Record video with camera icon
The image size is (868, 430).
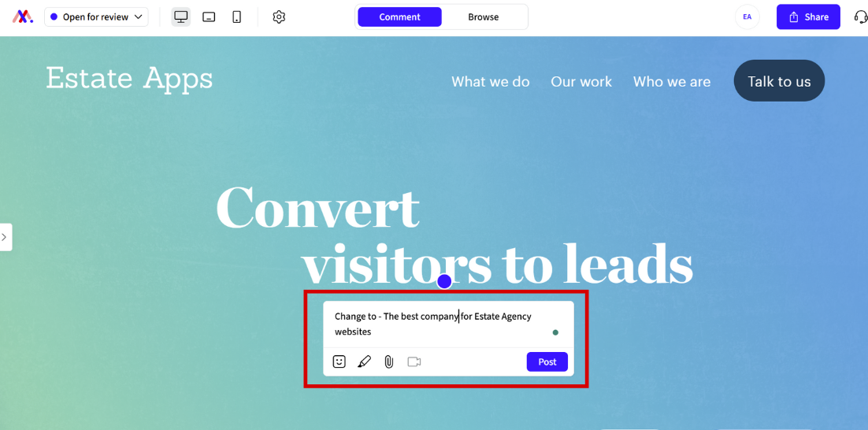[414, 362]
